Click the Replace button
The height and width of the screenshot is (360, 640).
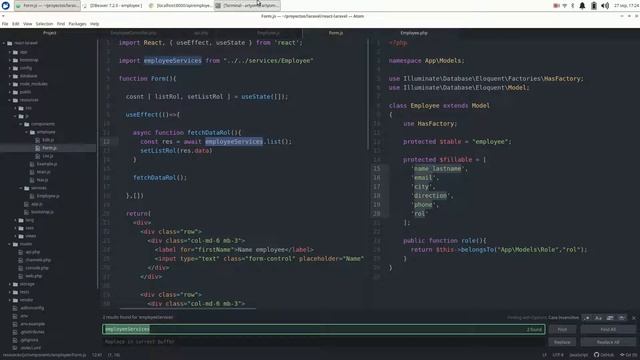562,342
